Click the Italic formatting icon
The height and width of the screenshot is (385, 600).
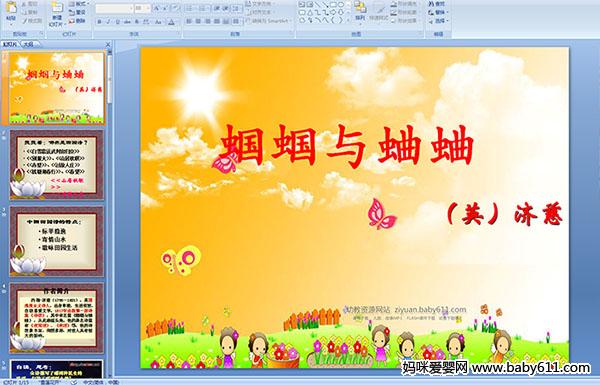point(108,22)
